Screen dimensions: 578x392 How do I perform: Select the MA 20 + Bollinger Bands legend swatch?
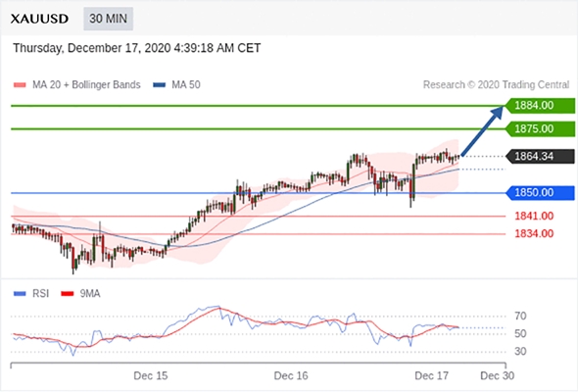(x=20, y=85)
